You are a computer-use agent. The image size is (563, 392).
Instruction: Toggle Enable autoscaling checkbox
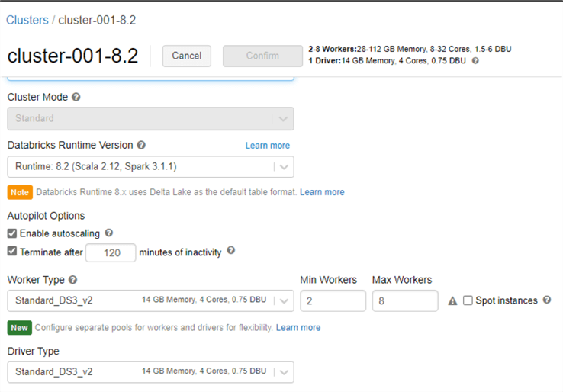(12, 233)
